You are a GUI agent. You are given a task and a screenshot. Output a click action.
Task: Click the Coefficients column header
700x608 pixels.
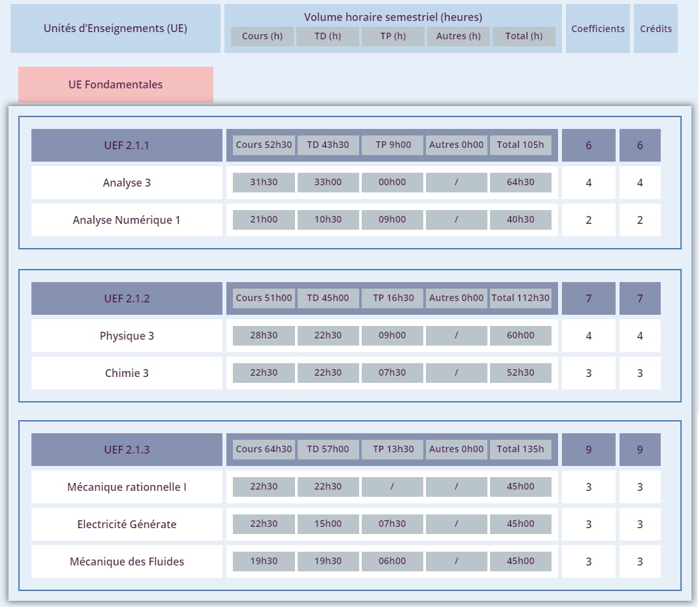598,29
